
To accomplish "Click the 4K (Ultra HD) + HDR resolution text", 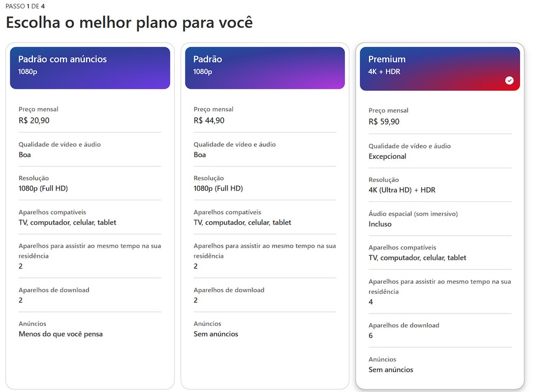I will [x=402, y=190].
